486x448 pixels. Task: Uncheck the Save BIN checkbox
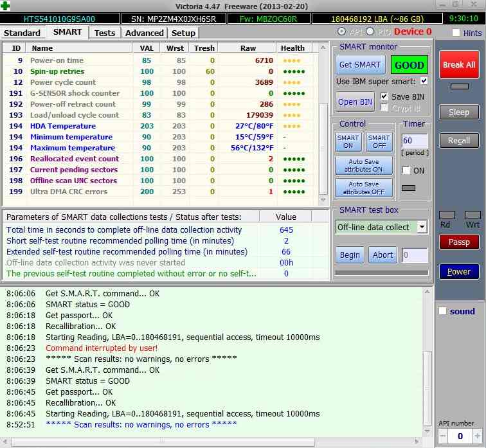384,96
